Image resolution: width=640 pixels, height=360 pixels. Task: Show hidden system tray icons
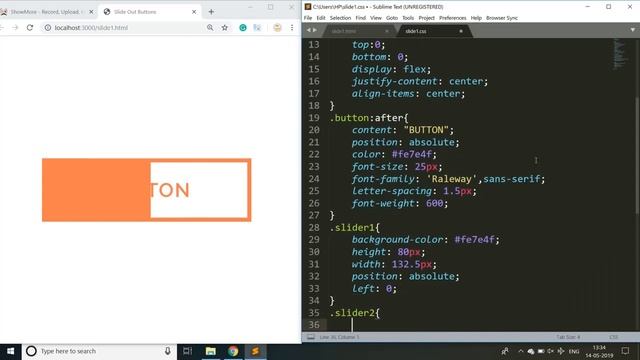(x=520, y=351)
